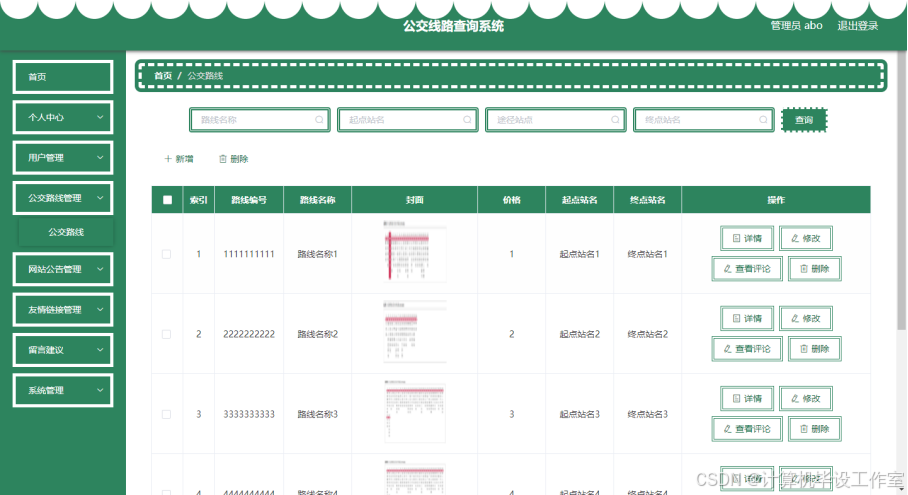Click the 终点站名 search input

[x=704, y=120]
